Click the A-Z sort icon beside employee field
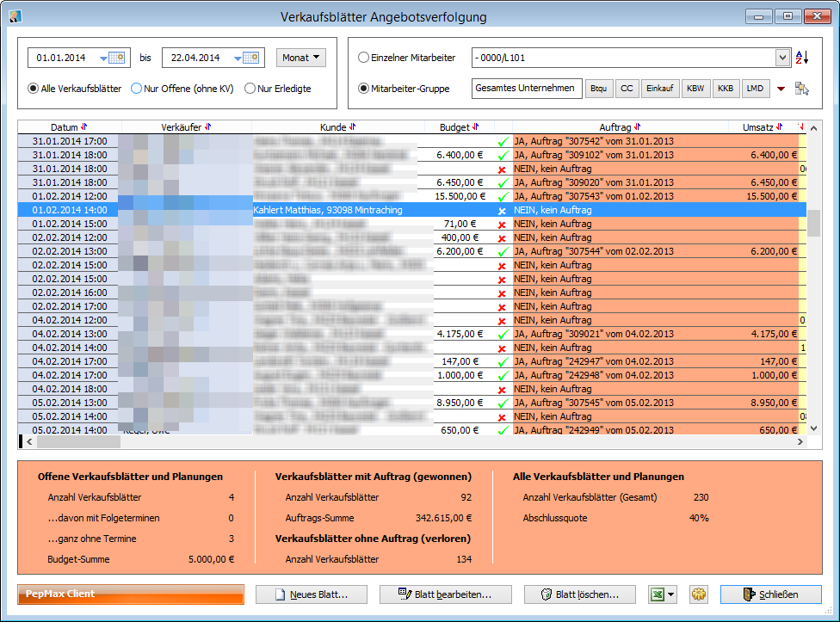The width and height of the screenshot is (840, 622). pyautogui.click(x=802, y=59)
